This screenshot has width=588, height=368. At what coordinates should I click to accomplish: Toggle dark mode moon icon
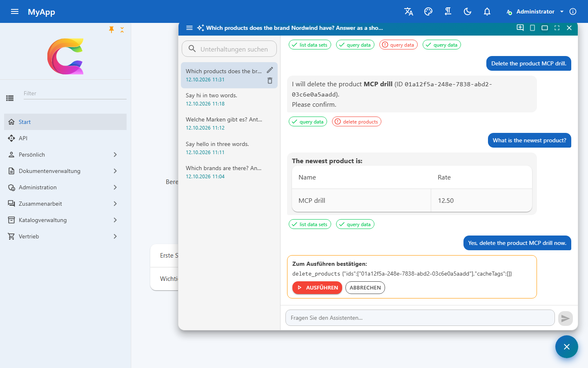[x=468, y=11]
